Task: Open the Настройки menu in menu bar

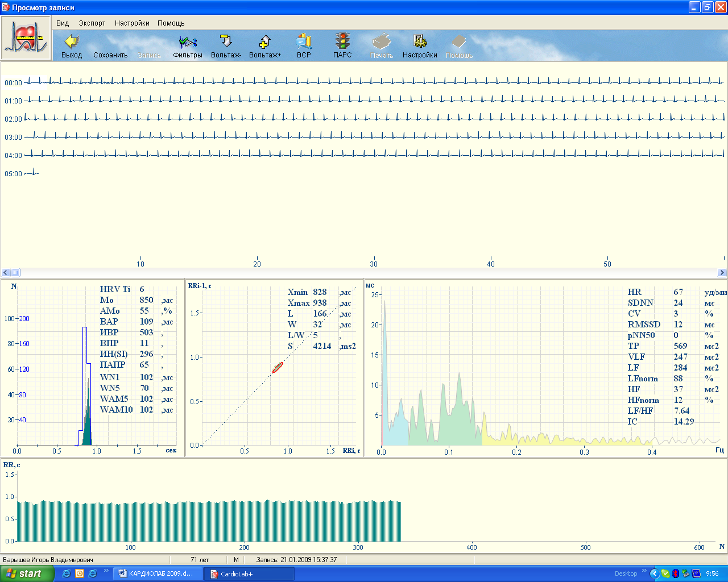Action: pyautogui.click(x=132, y=23)
